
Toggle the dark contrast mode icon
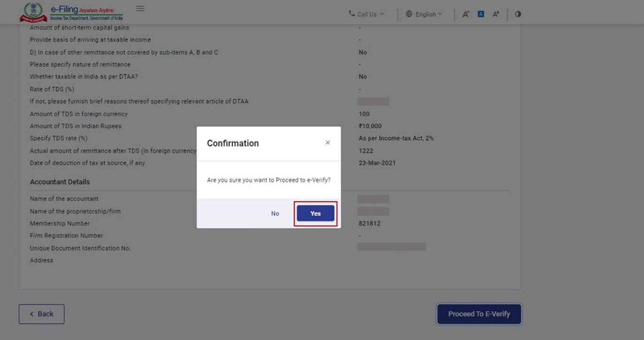coord(517,14)
